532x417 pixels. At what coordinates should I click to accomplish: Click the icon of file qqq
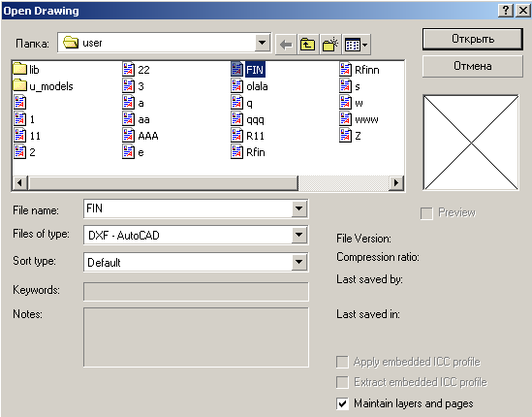[236, 119]
